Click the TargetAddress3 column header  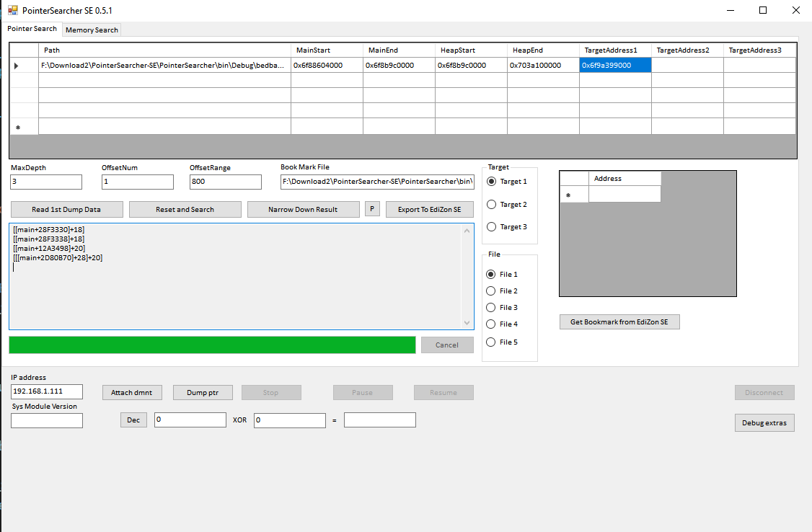click(x=759, y=50)
